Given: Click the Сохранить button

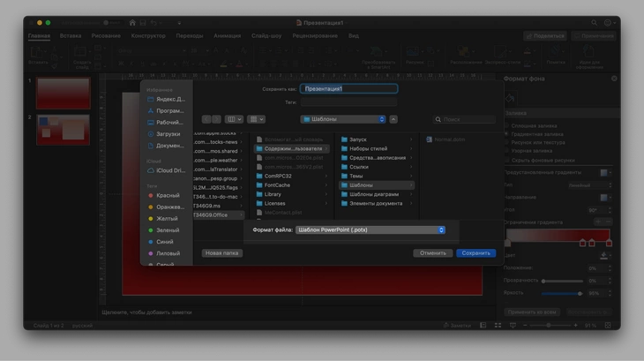Looking at the screenshot, I should (476, 253).
